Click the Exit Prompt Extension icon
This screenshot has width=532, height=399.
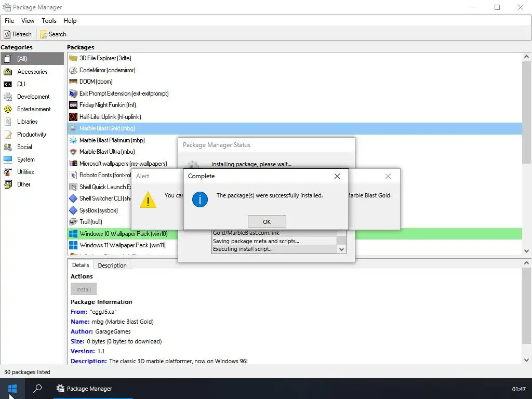[x=73, y=94]
